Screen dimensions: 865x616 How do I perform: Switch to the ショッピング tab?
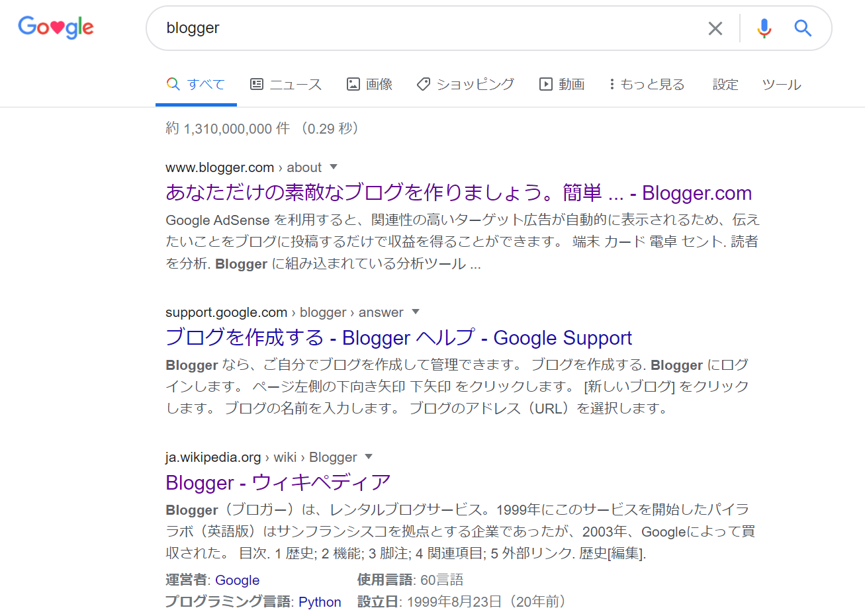[x=465, y=85]
